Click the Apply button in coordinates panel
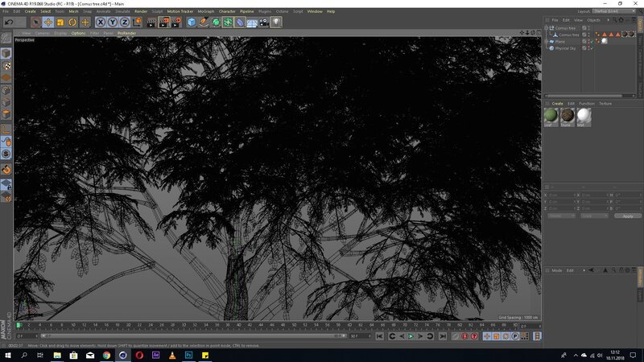Viewport: 644px width, 362px height. 627,216
